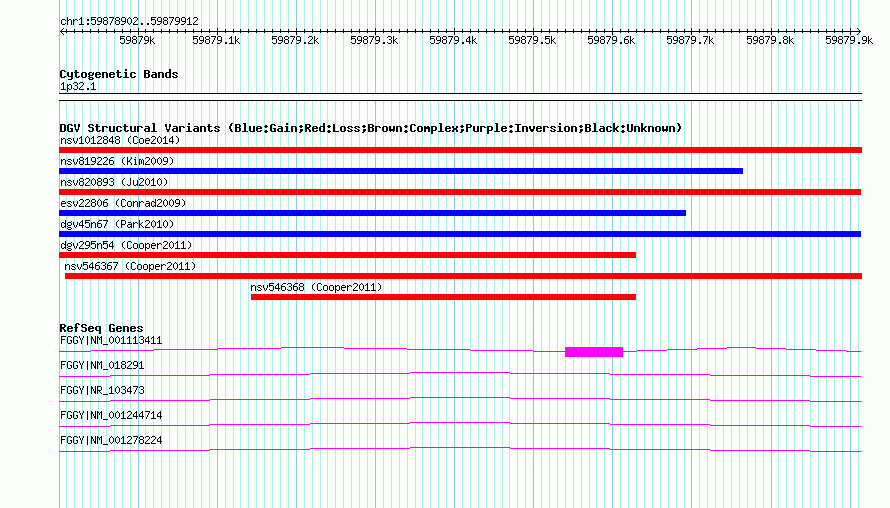Open the nsv546368 (Cooper2011) label
This screenshot has width=890, height=508.
tap(316, 287)
